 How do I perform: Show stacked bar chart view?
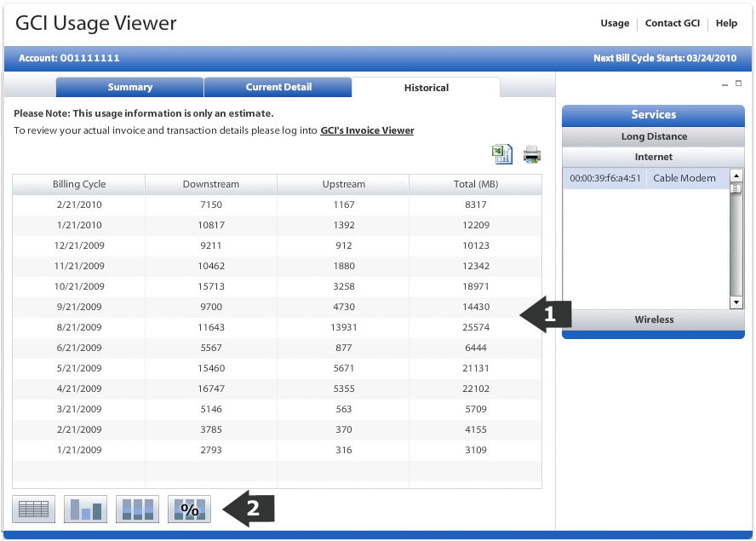[137, 509]
